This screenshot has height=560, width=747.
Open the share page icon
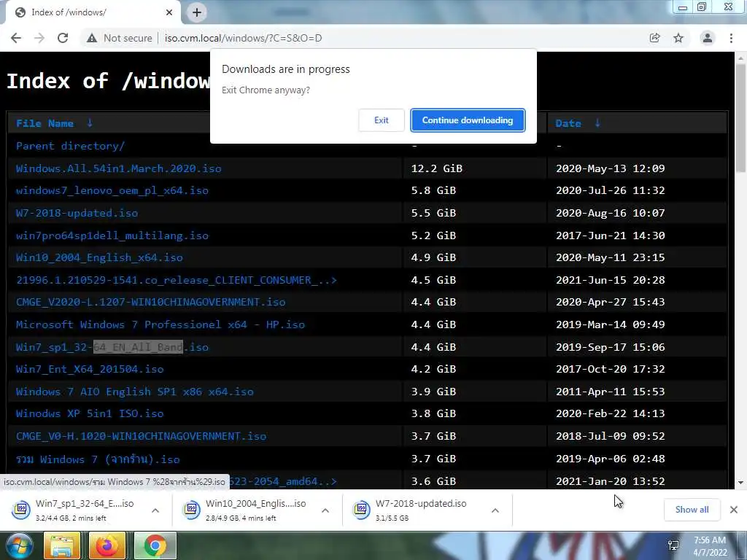(x=655, y=38)
